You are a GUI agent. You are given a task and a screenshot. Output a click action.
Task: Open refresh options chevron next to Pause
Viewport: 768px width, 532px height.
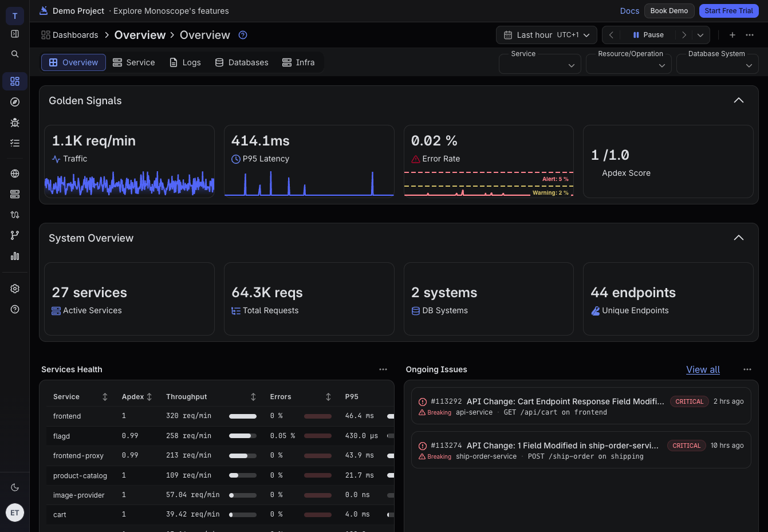(x=700, y=35)
